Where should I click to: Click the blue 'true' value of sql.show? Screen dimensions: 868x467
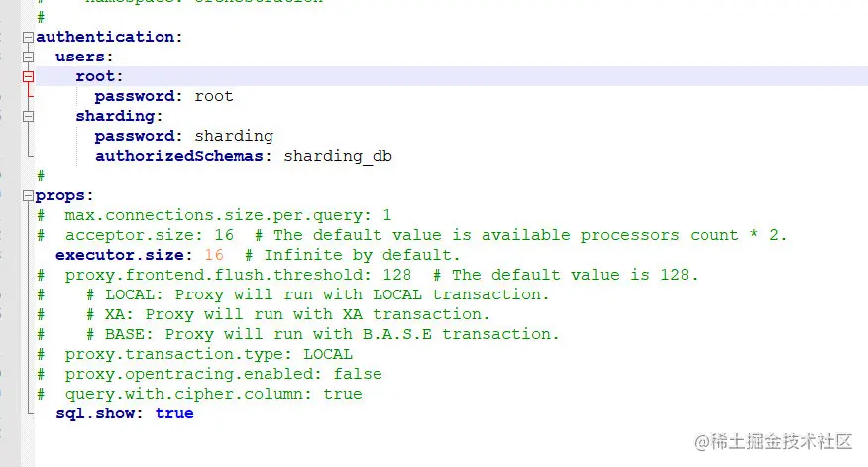(174, 413)
